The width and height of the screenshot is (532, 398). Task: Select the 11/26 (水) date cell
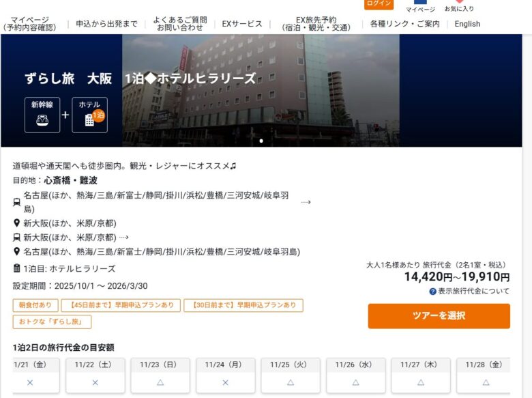click(355, 375)
